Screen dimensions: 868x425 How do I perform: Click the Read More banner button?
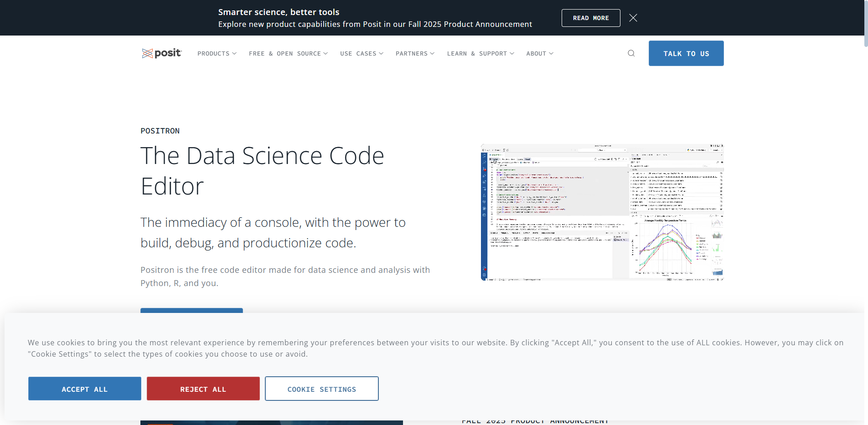pos(591,18)
